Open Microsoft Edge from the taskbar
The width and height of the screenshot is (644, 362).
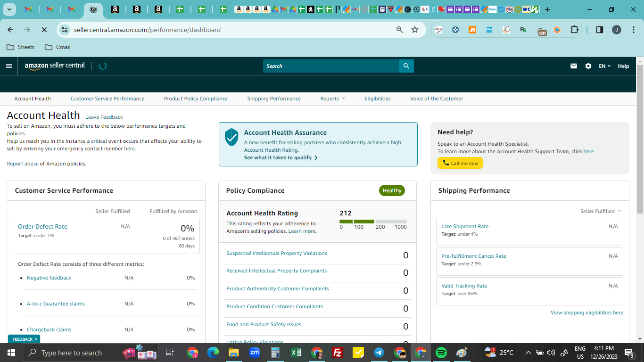(213, 353)
